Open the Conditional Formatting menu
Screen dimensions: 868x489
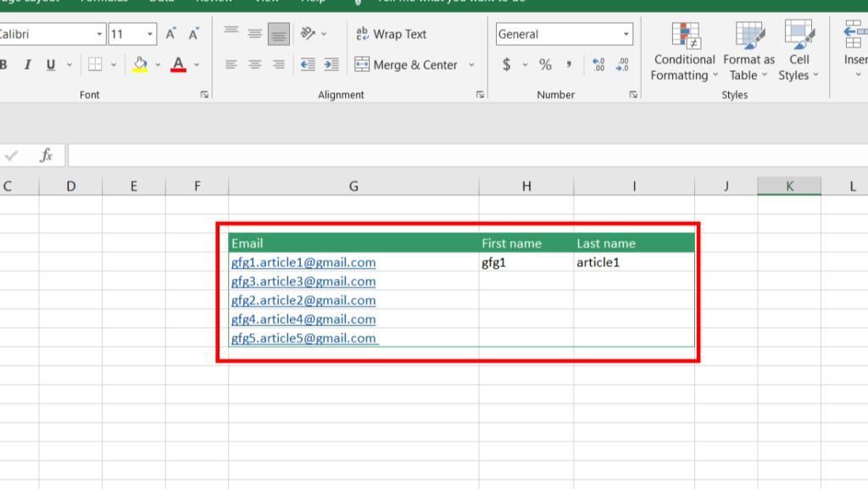tap(684, 52)
